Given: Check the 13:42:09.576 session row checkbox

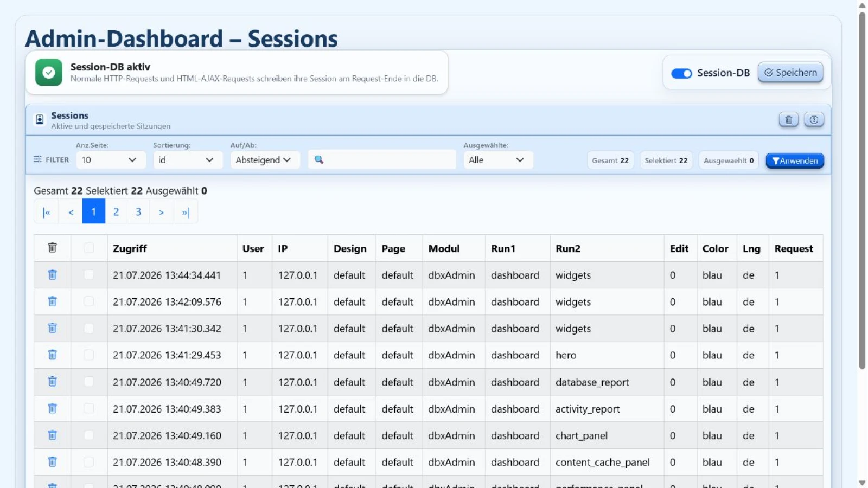Looking at the screenshot, I should click(89, 301).
